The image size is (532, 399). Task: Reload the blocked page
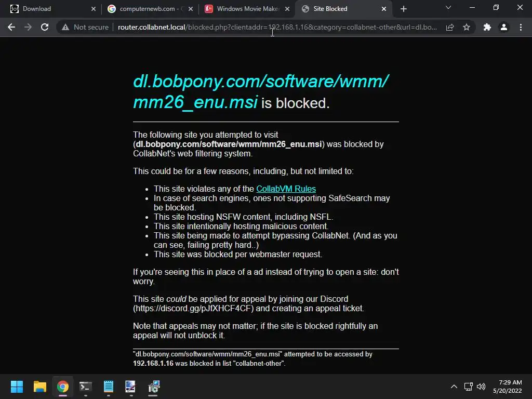[x=45, y=27]
